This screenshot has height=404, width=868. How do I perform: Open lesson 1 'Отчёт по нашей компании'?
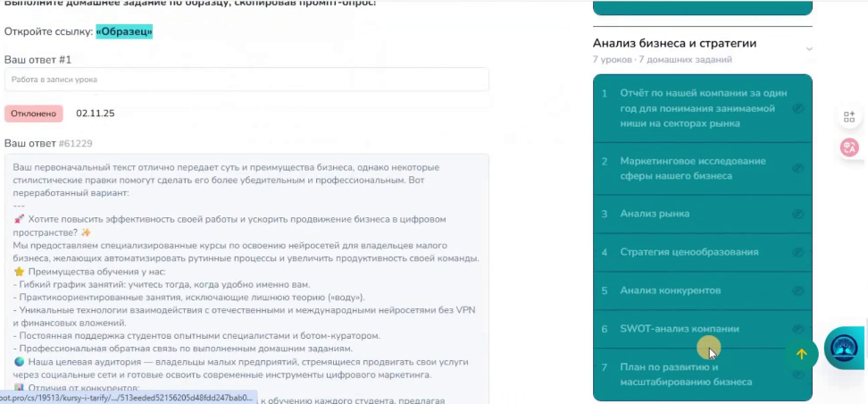point(703,108)
